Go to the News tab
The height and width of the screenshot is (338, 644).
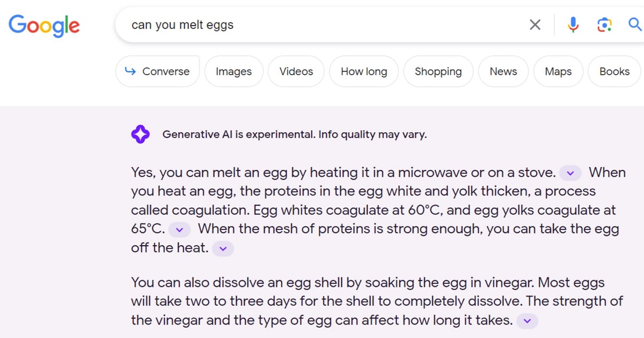point(503,71)
